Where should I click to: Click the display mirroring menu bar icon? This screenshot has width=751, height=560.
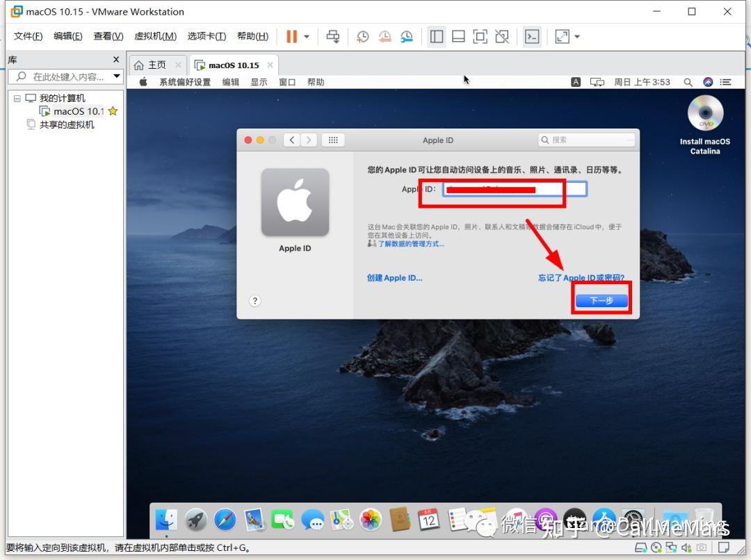(x=597, y=82)
